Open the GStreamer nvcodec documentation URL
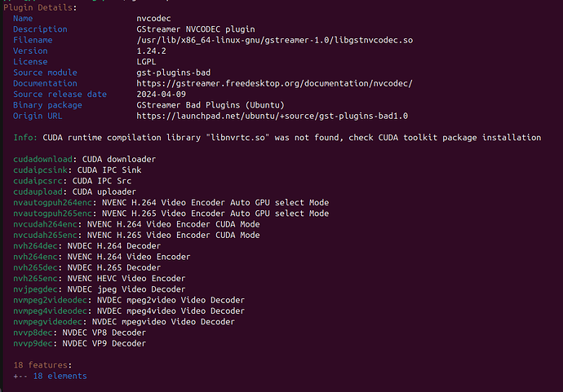563x392 pixels. point(275,83)
